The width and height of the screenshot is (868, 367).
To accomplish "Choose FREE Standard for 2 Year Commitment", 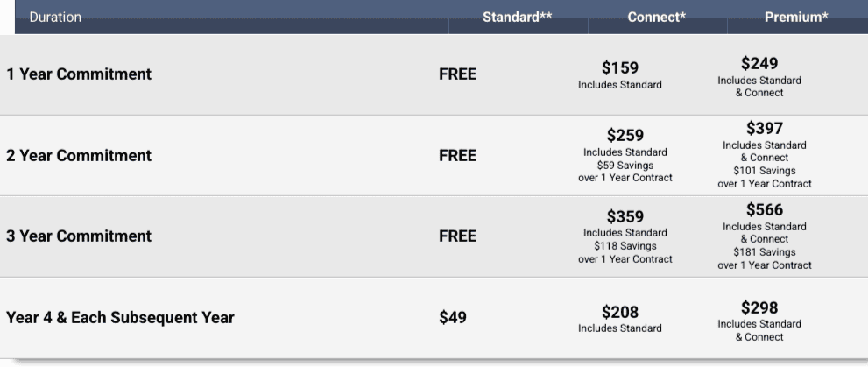I will point(457,156).
